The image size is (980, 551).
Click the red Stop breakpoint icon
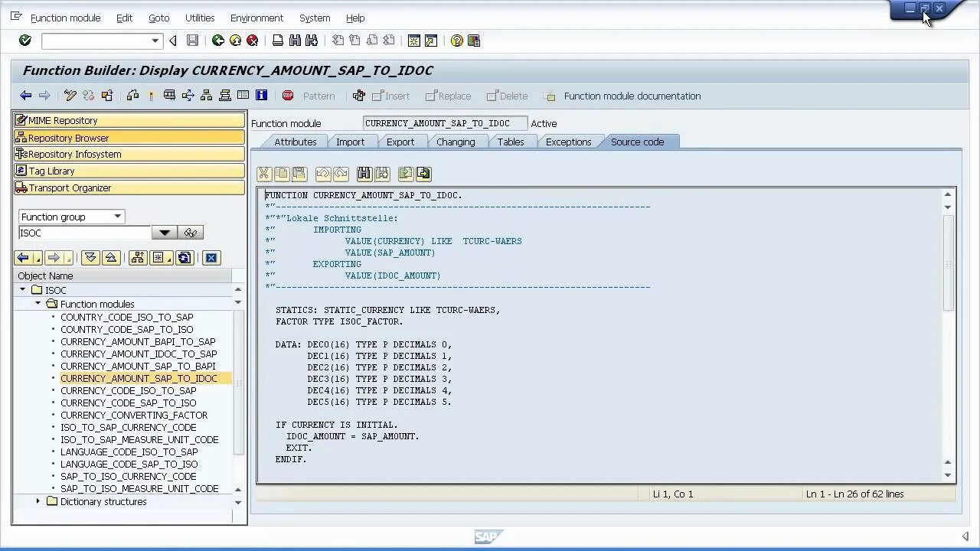pos(288,96)
